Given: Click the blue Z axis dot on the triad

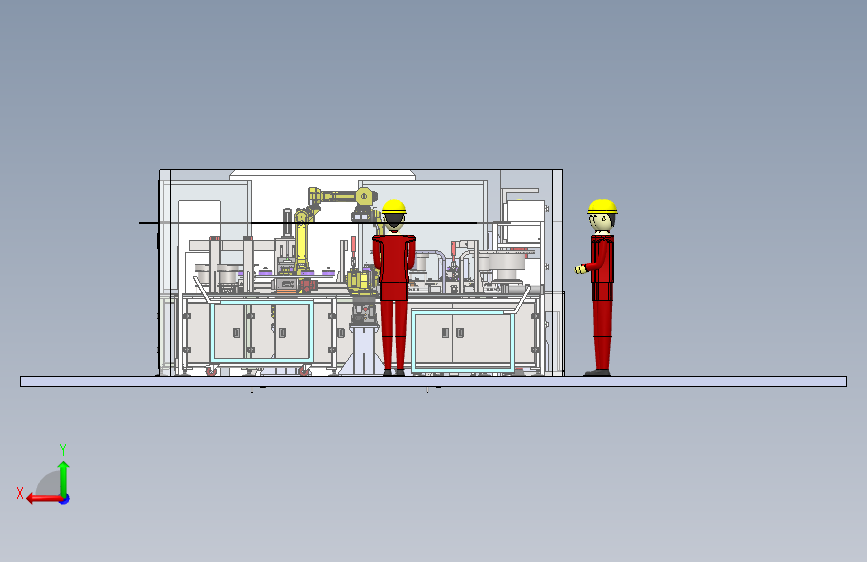Looking at the screenshot, I should tap(65, 499).
